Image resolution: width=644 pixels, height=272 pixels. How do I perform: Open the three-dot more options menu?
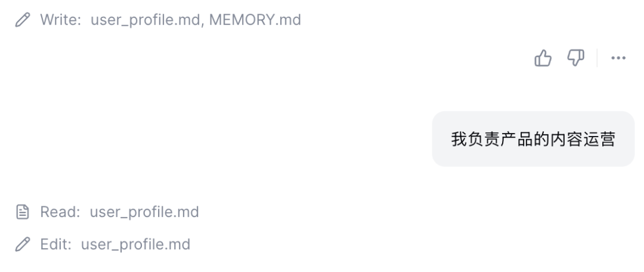618,58
